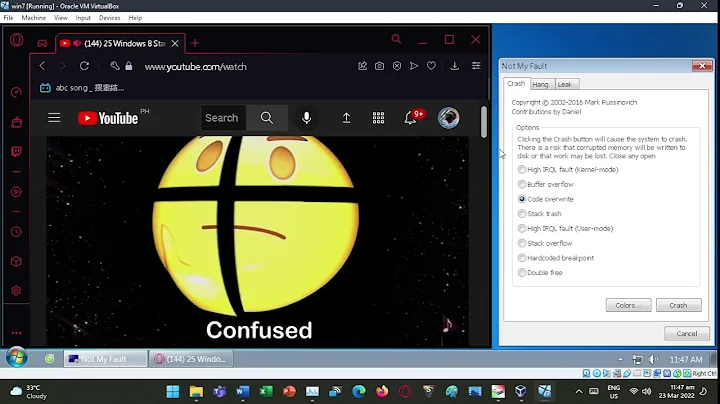Open Twitch in Opera sidebar

click(16, 152)
